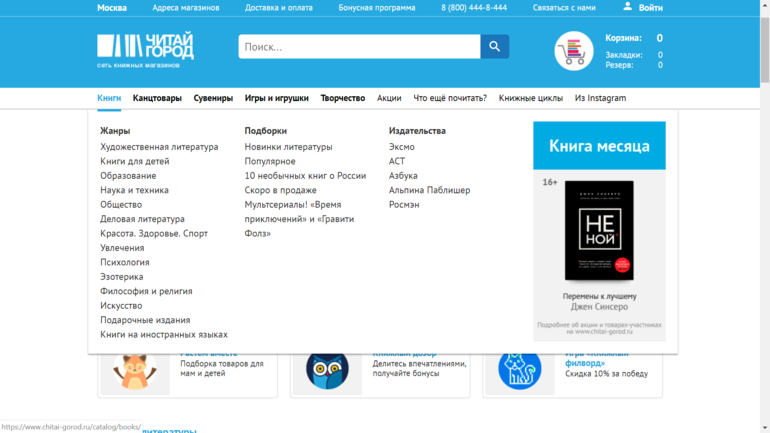The image size is (770, 433).
Task: Click the magnifying glass search button
Action: (x=494, y=47)
